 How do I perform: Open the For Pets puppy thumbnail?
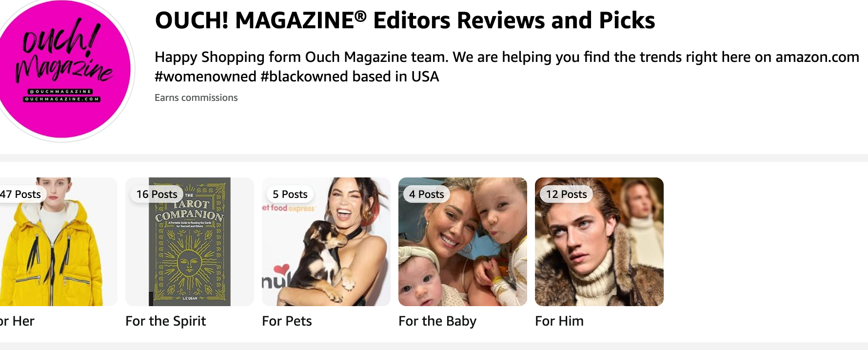pyautogui.click(x=326, y=242)
